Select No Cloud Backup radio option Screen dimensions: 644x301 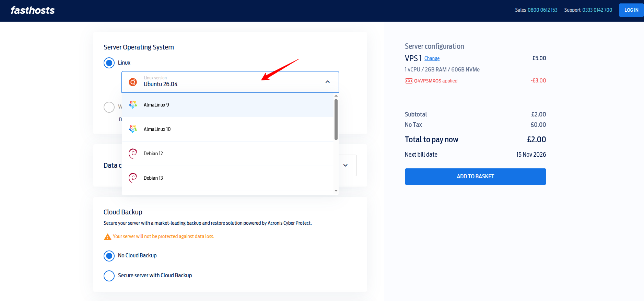click(109, 256)
